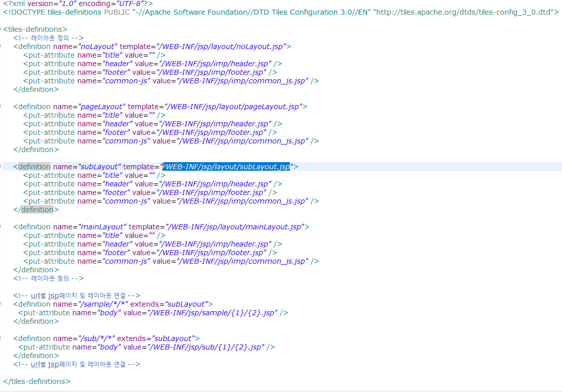
Task: Click footer.jsp value in the noLayout definition
Action: (x=212, y=72)
